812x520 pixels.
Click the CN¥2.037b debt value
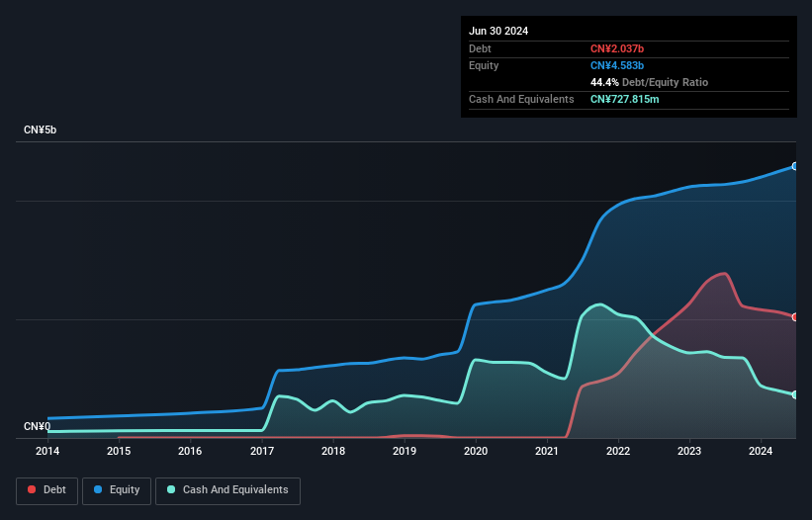617,48
